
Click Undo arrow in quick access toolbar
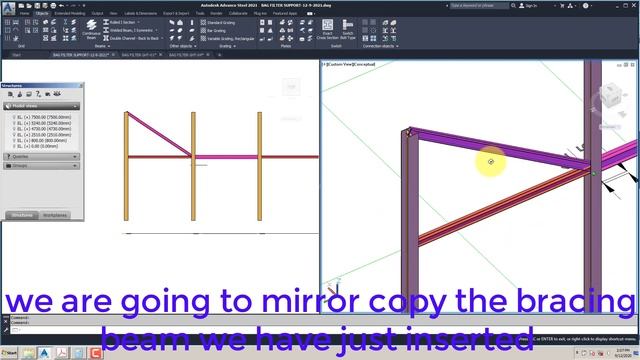click(62, 6)
